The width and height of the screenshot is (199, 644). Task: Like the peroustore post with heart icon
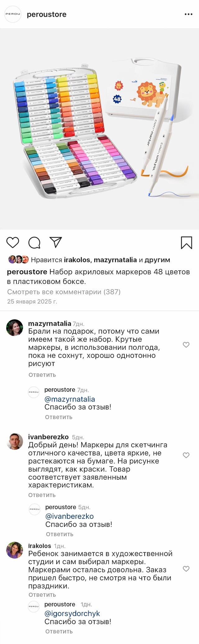click(x=13, y=243)
